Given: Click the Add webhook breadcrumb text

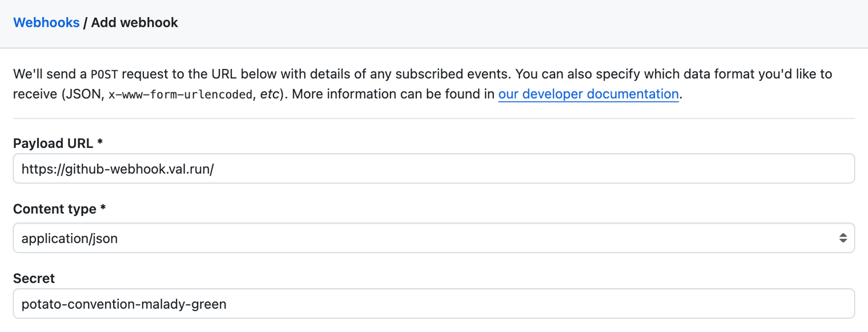Looking at the screenshot, I should point(135,23).
